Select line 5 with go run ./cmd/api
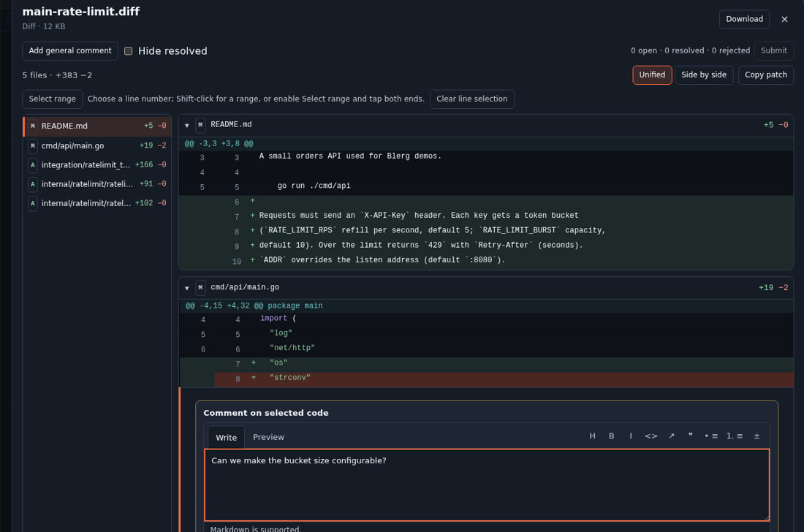 click(x=486, y=186)
